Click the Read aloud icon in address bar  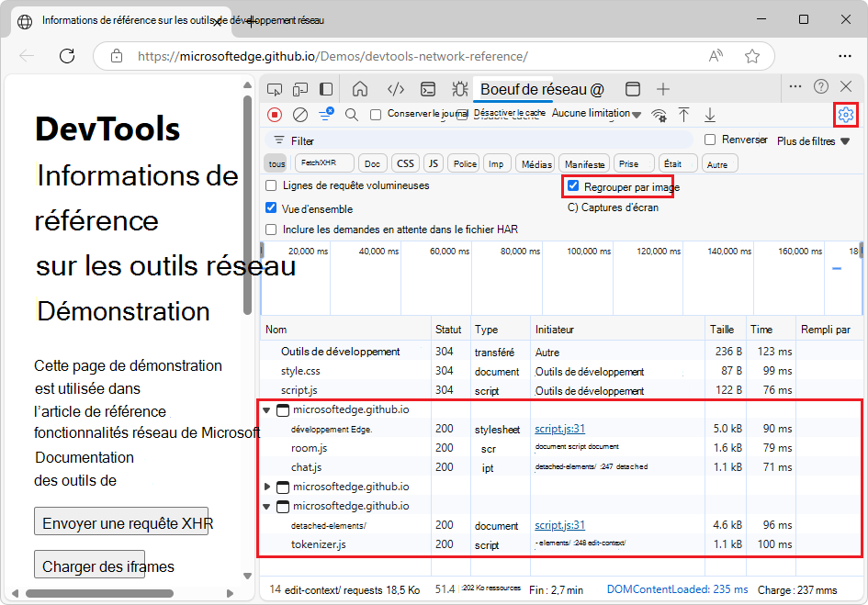coord(716,56)
